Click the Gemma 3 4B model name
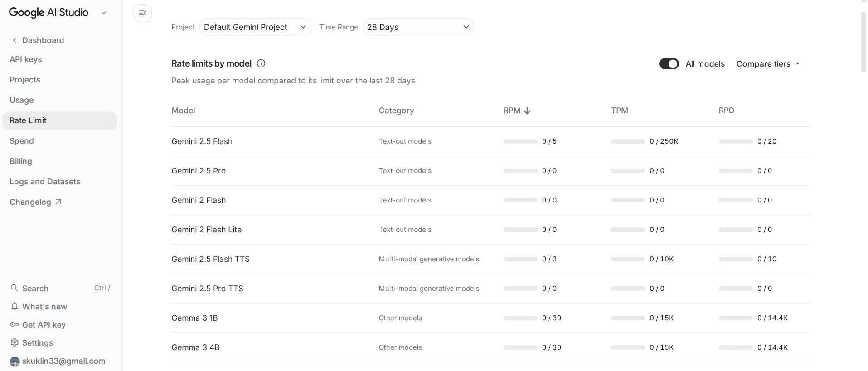Screen dimensions: 868x371 point(195,347)
